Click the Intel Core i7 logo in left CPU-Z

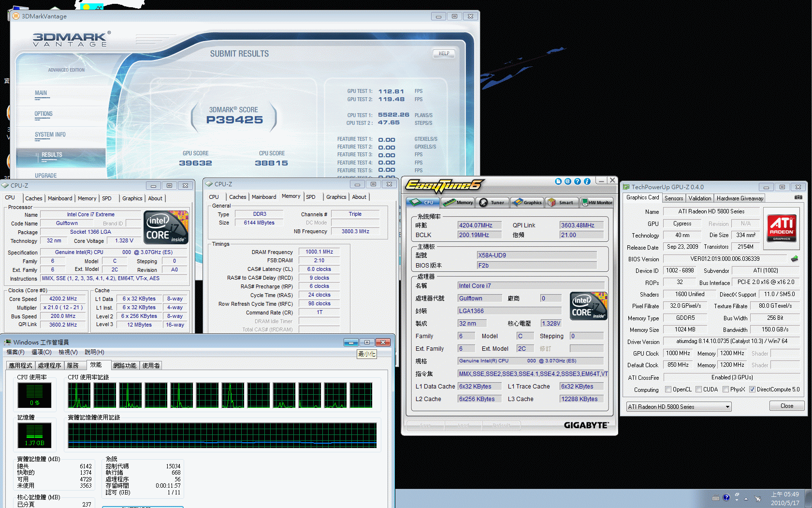[166, 227]
